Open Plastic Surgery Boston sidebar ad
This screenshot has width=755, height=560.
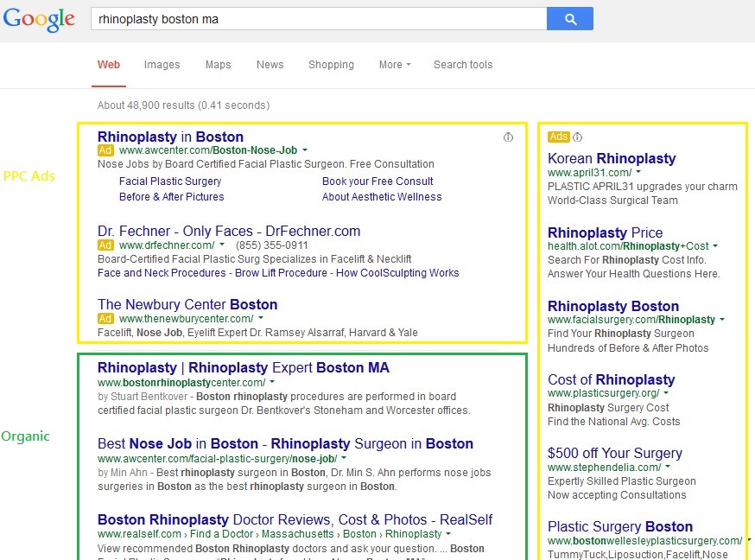(x=620, y=526)
